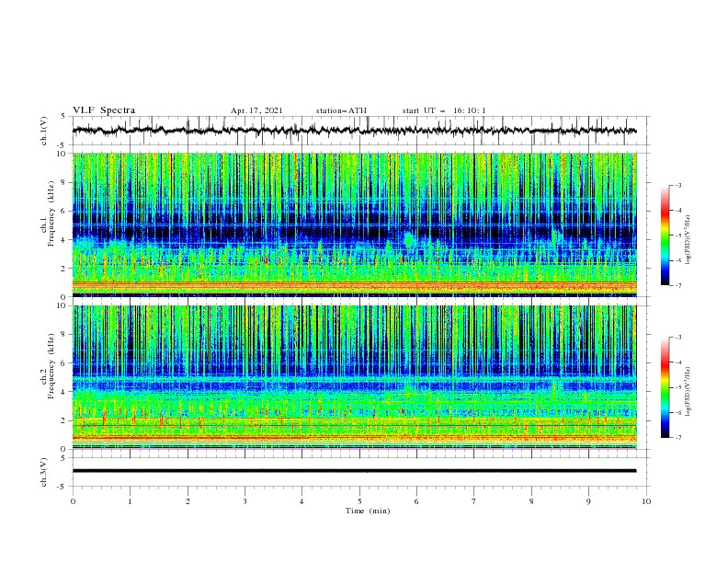Click the '-3' label on ch.1 colorbar
This screenshot has width=728, height=563.
(677, 185)
